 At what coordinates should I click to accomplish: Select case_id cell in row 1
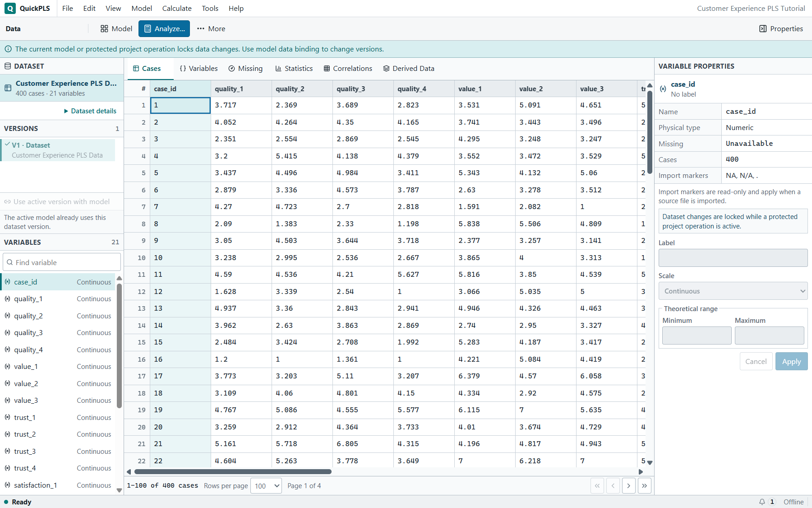(180, 105)
